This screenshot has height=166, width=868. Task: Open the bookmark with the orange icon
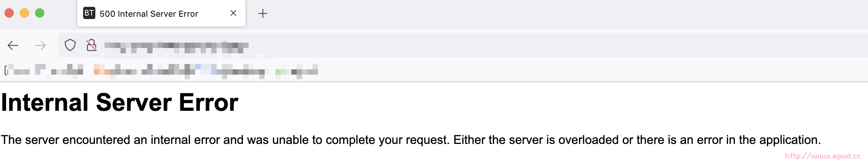[114, 70]
